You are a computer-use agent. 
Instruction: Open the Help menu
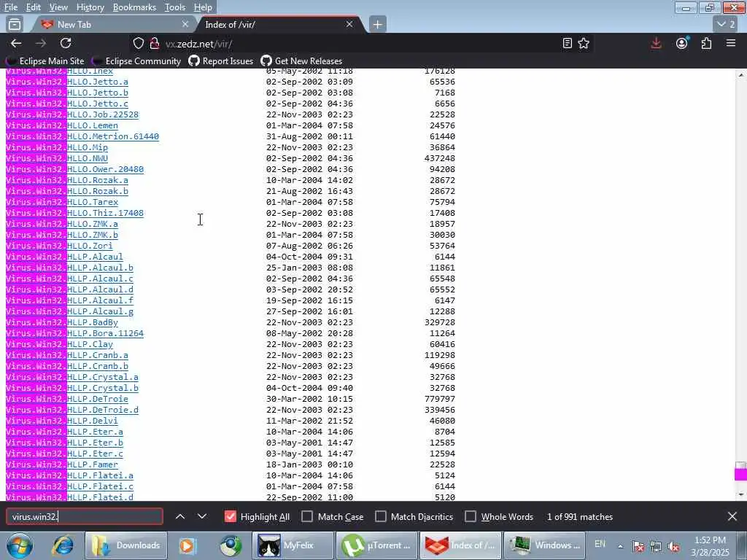tap(203, 7)
